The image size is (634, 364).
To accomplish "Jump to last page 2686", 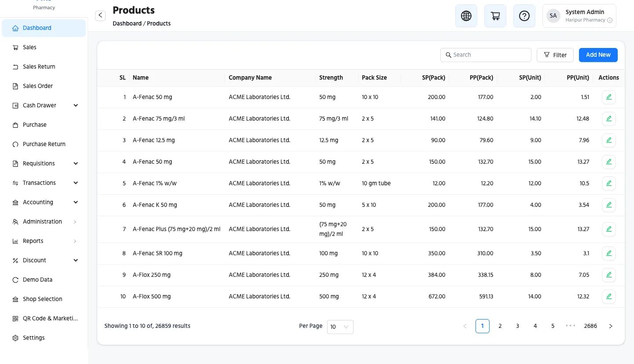I will [x=590, y=326].
